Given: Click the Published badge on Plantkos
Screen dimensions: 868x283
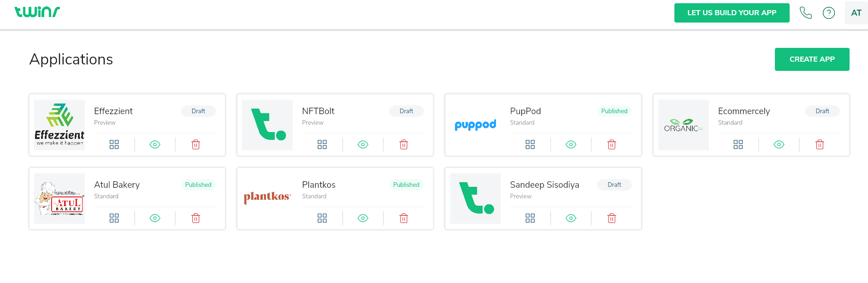Looking at the screenshot, I should [406, 185].
